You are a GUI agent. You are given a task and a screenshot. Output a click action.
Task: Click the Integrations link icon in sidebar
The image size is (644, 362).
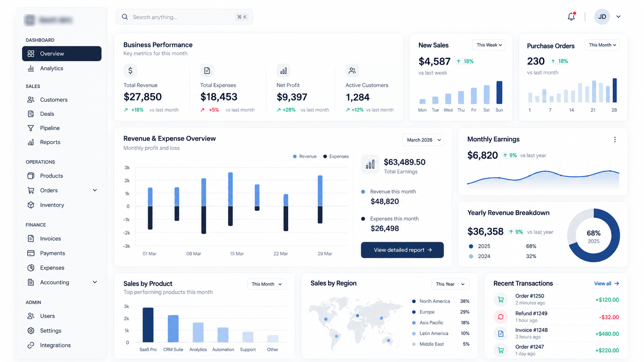(31, 345)
